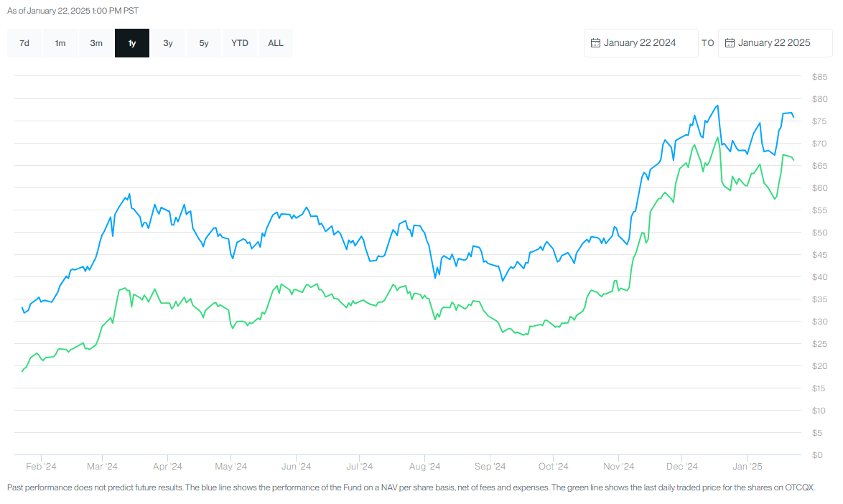Click the Dec '24 axis label
This screenshot has height=504, width=843.
(x=681, y=466)
